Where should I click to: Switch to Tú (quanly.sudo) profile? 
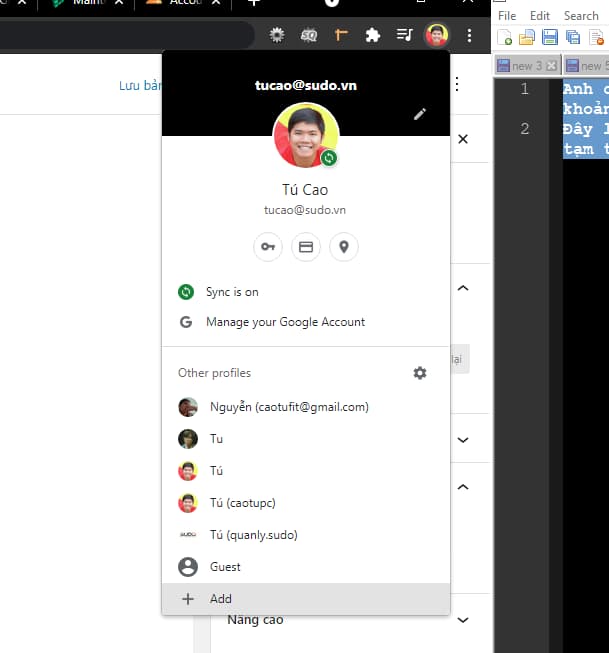[306, 535]
